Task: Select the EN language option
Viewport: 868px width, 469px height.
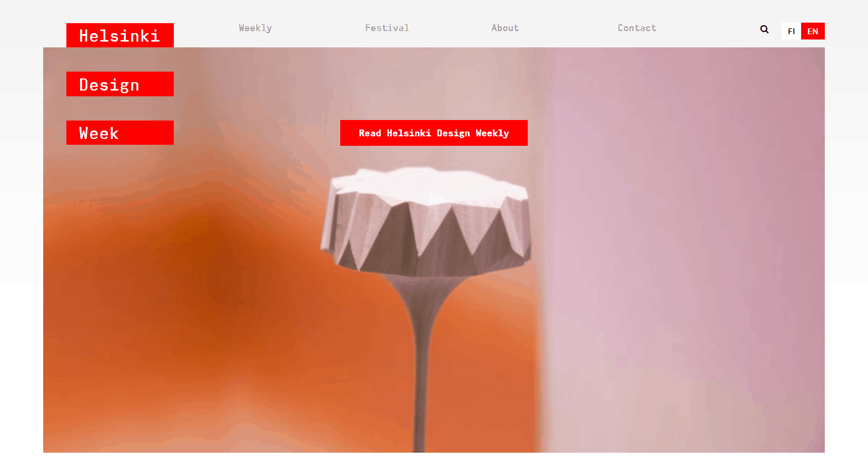Action: click(x=813, y=31)
